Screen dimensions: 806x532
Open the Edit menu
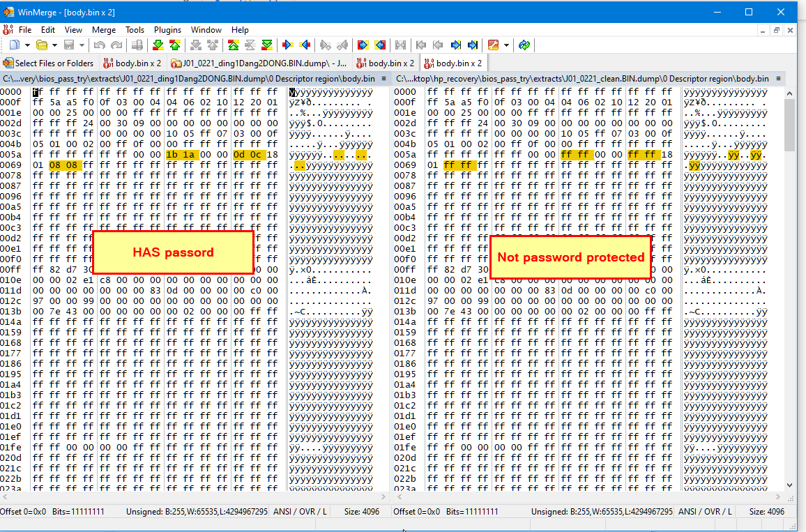pos(48,30)
